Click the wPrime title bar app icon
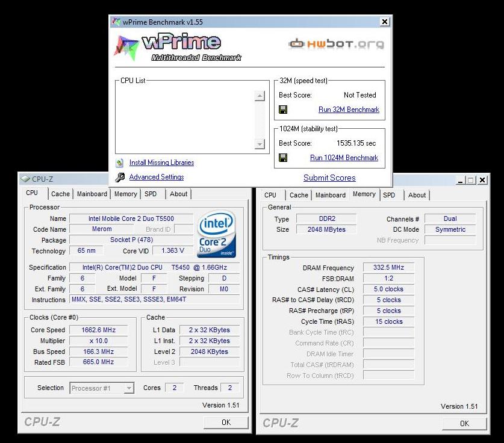Screen dimensions: 504x443 116,22
